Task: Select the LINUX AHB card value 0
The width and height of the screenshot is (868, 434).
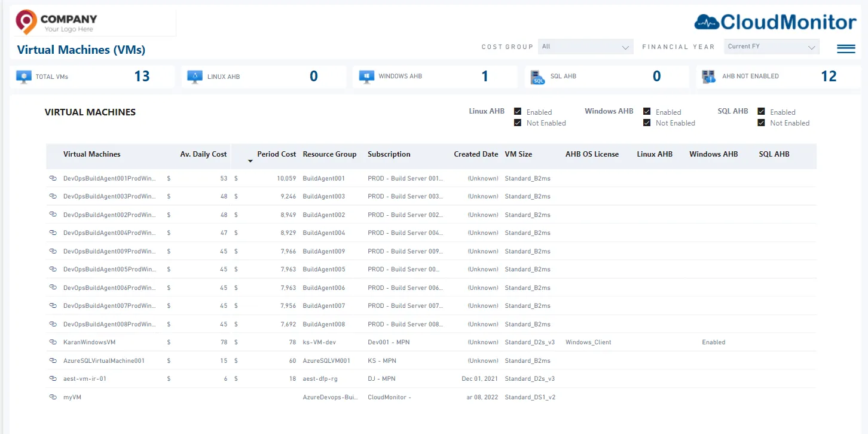Action: click(314, 77)
